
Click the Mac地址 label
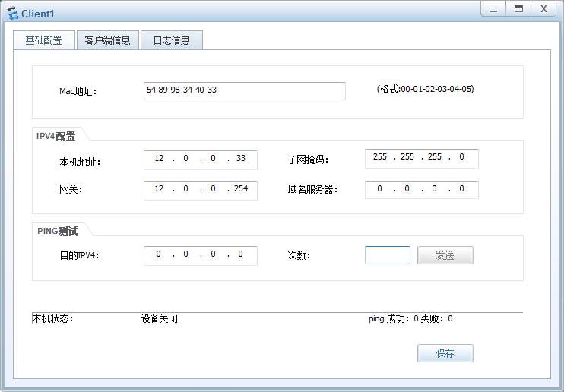(x=78, y=91)
